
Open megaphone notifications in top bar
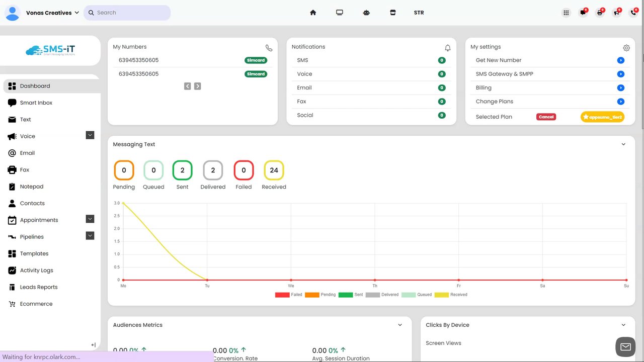coord(616,13)
